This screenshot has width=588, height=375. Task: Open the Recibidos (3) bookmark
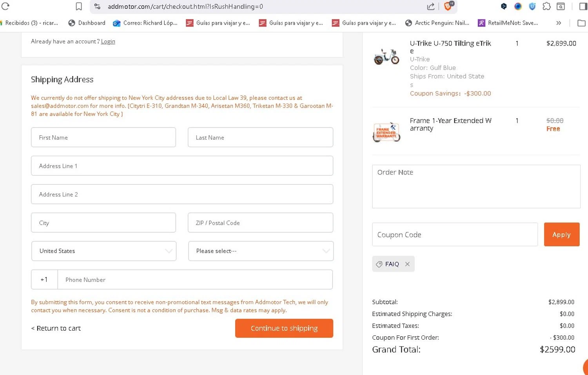pyautogui.click(x=30, y=23)
